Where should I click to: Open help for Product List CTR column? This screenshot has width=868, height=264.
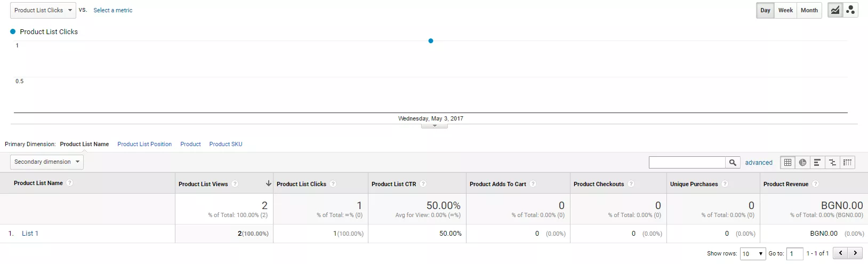[423, 184]
